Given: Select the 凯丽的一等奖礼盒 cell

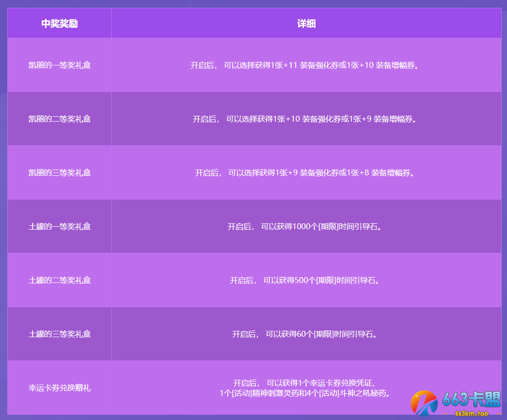Looking at the screenshot, I should [x=60, y=65].
